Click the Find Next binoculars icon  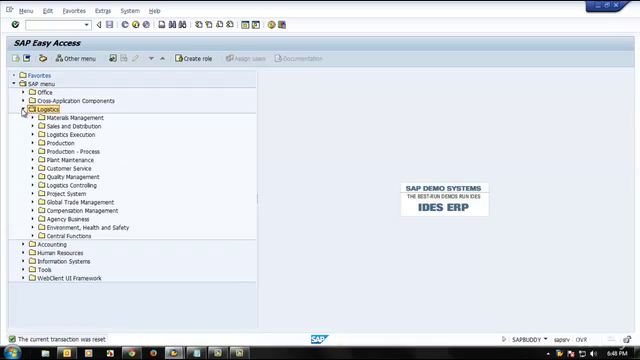tap(182, 25)
